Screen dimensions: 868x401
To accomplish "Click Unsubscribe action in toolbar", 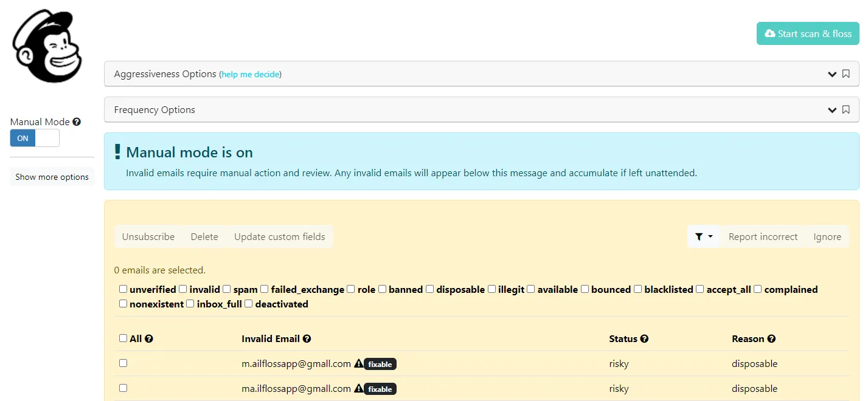I will pyautogui.click(x=148, y=237).
